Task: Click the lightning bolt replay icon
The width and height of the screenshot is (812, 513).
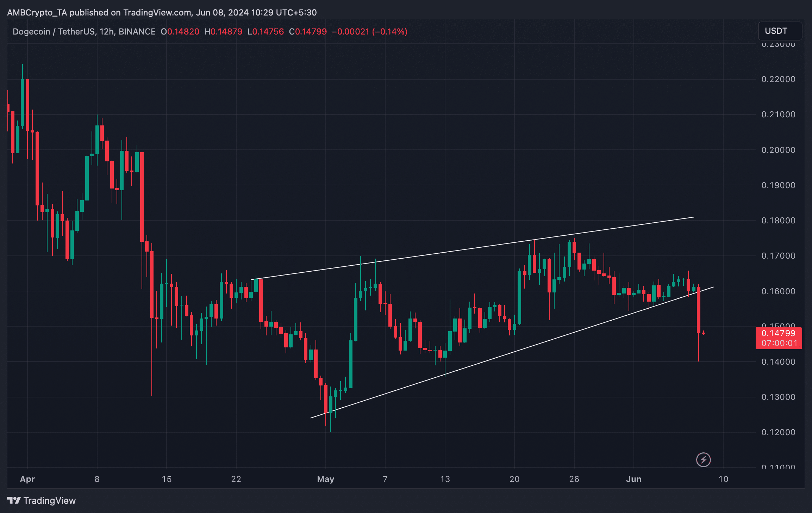Action: (x=703, y=460)
